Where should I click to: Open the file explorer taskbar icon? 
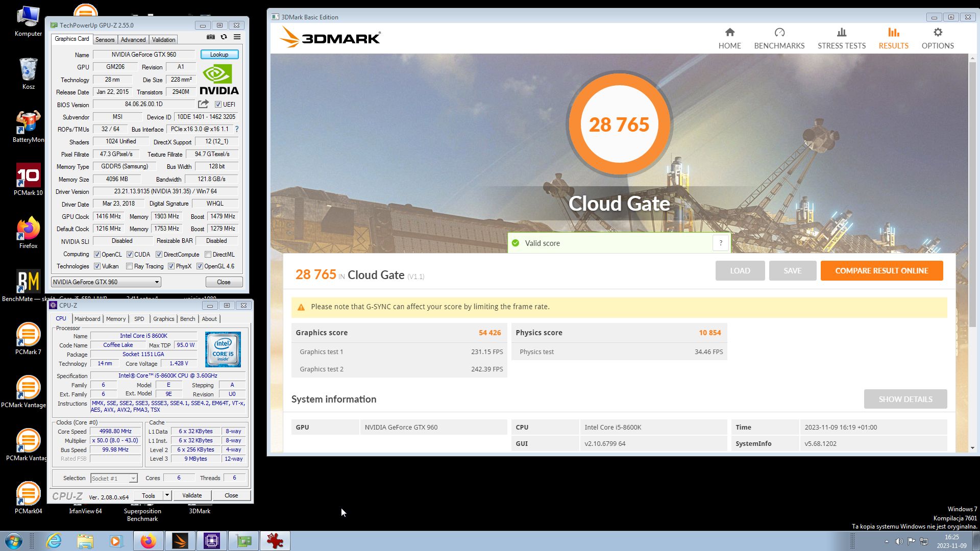click(85, 541)
